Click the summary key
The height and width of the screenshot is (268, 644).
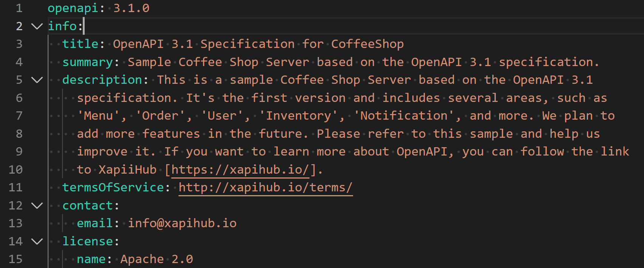point(87,62)
